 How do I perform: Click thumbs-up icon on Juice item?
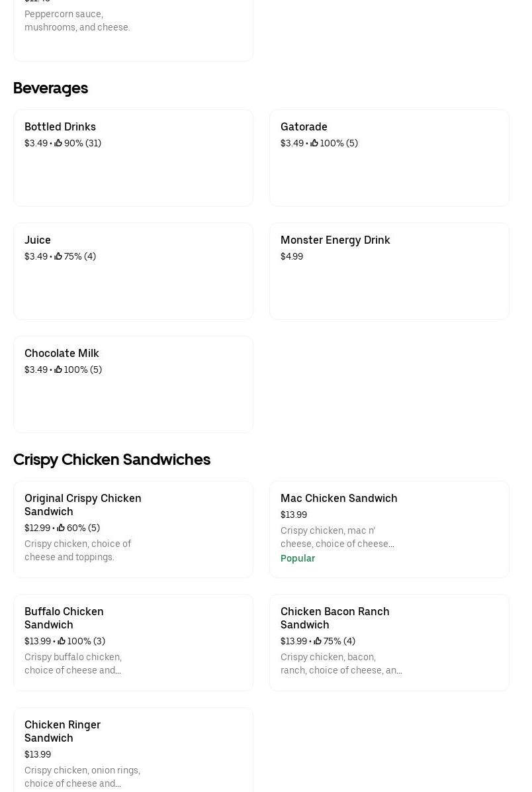(x=58, y=256)
